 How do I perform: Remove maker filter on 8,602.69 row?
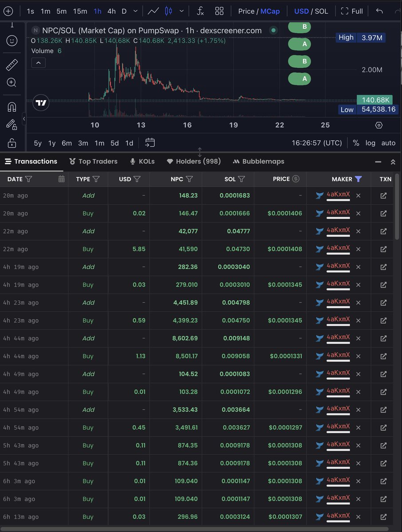pos(358,338)
